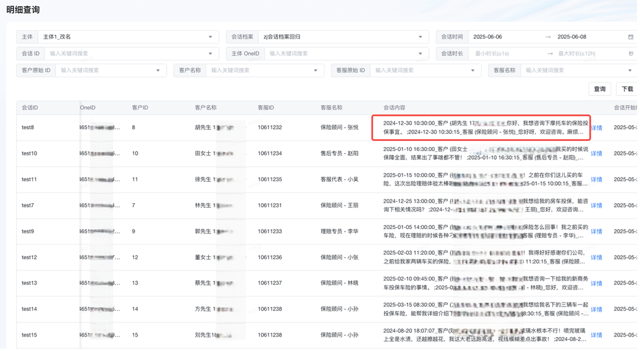Click the 客服ID column header

[266, 108]
